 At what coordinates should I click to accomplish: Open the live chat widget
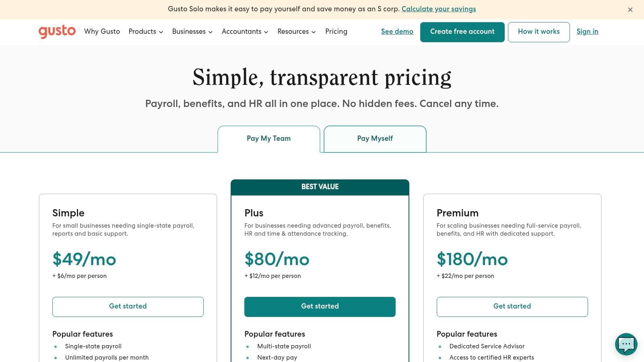pyautogui.click(x=626, y=344)
